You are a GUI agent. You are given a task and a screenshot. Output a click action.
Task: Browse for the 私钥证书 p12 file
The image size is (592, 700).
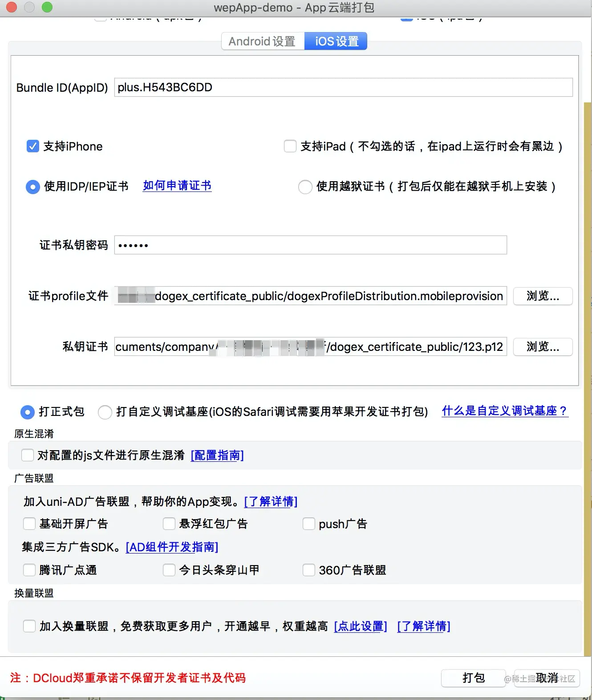coord(543,346)
